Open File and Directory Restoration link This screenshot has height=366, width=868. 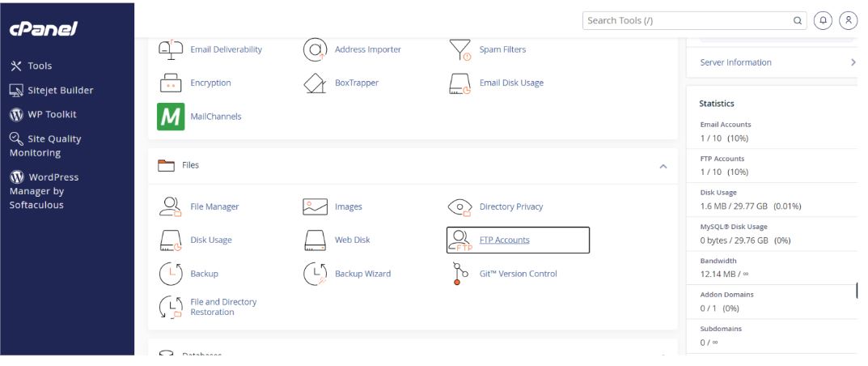tap(223, 307)
